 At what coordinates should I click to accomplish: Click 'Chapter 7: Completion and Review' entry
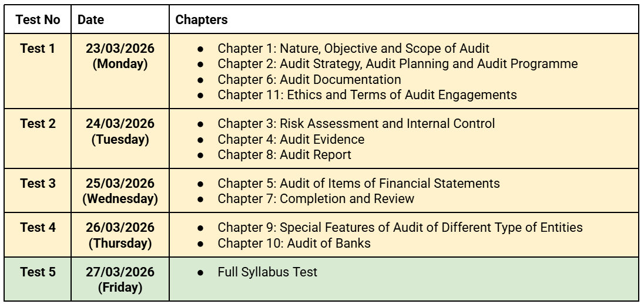pos(316,198)
